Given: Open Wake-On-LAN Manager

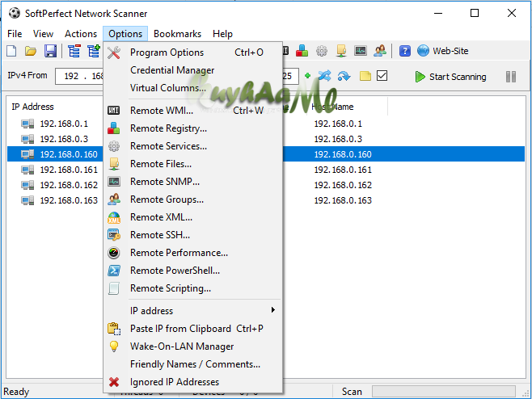Looking at the screenshot, I should click(x=192, y=346).
